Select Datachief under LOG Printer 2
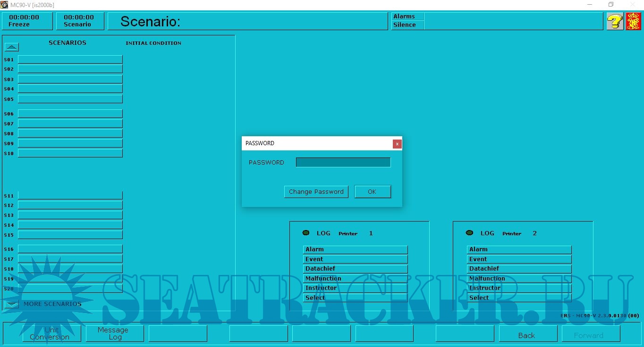This screenshot has height=347, width=644. pyautogui.click(x=519, y=269)
